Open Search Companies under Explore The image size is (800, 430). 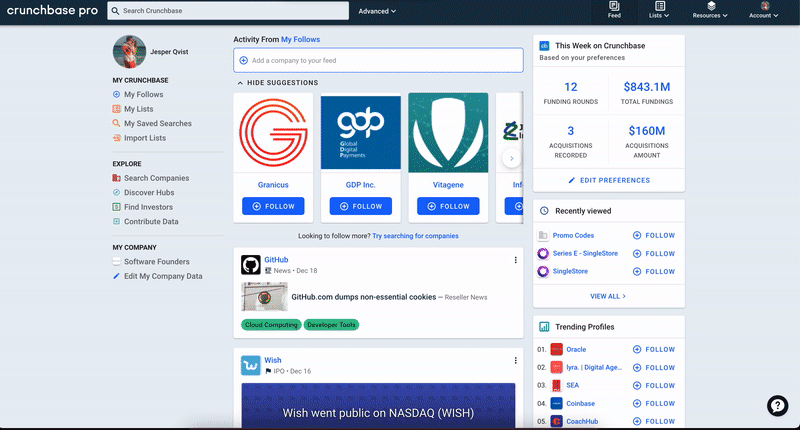point(156,178)
